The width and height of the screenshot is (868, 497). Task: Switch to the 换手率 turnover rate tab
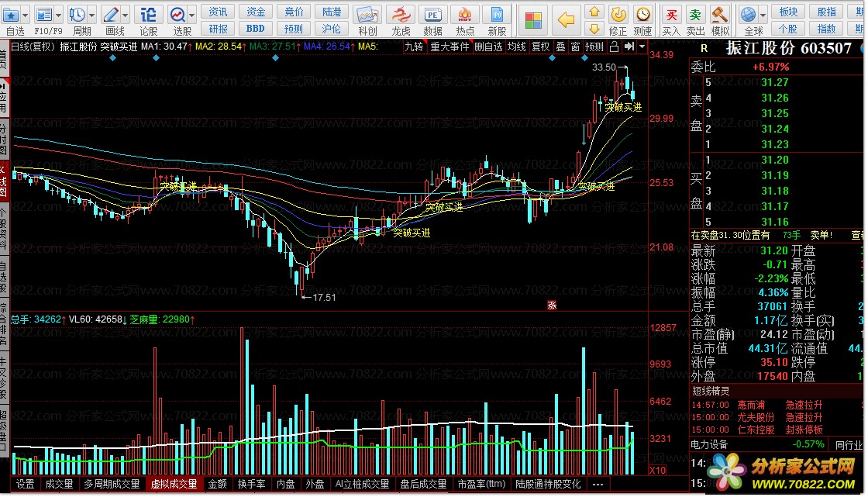(251, 484)
